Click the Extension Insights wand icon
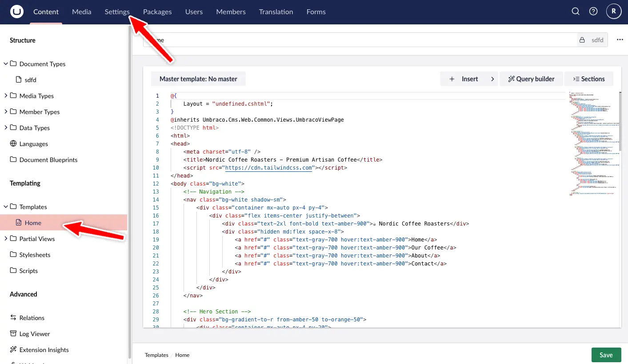628x364 pixels. click(x=13, y=350)
